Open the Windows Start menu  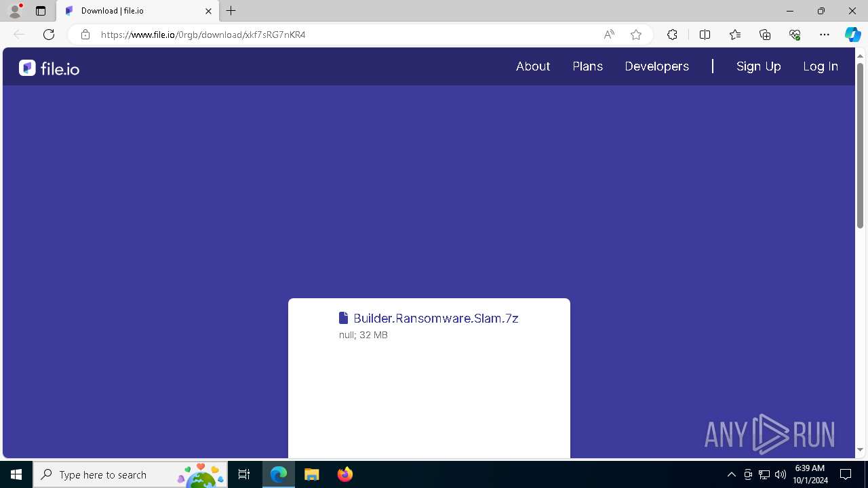16,474
